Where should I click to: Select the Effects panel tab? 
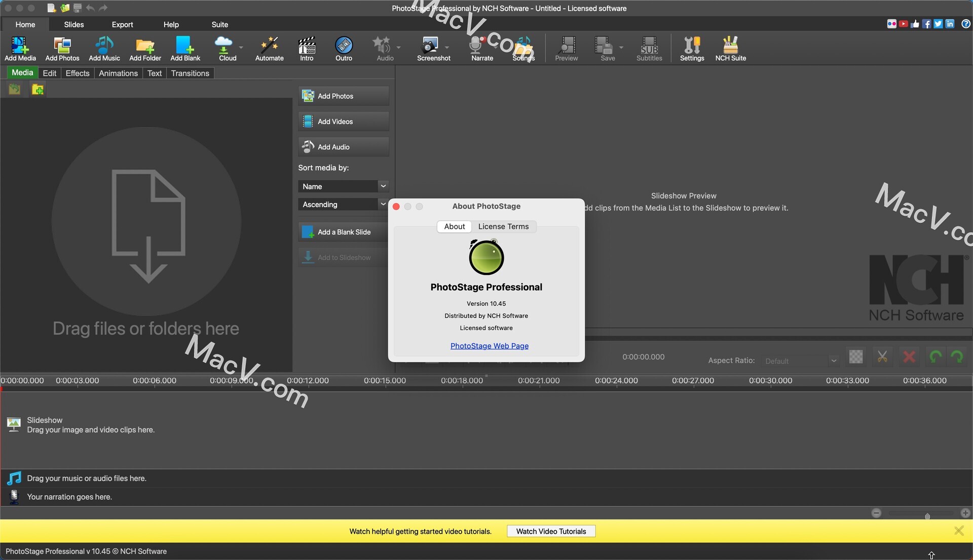[x=78, y=73]
